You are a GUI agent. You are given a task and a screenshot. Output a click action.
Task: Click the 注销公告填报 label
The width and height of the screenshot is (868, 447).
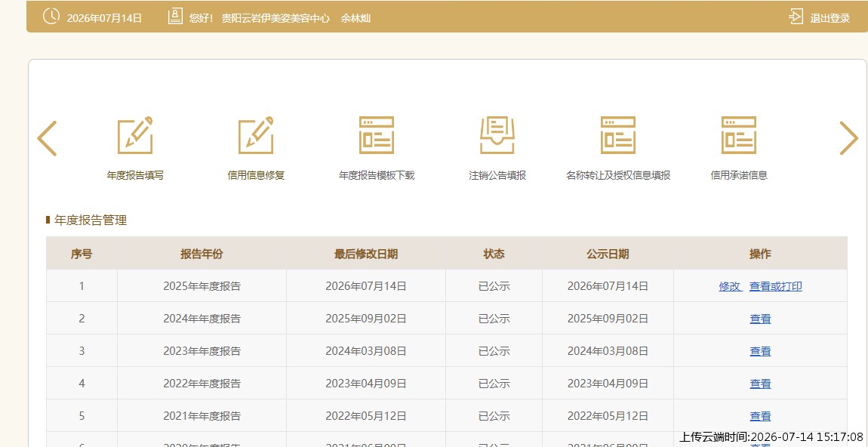[497, 176]
